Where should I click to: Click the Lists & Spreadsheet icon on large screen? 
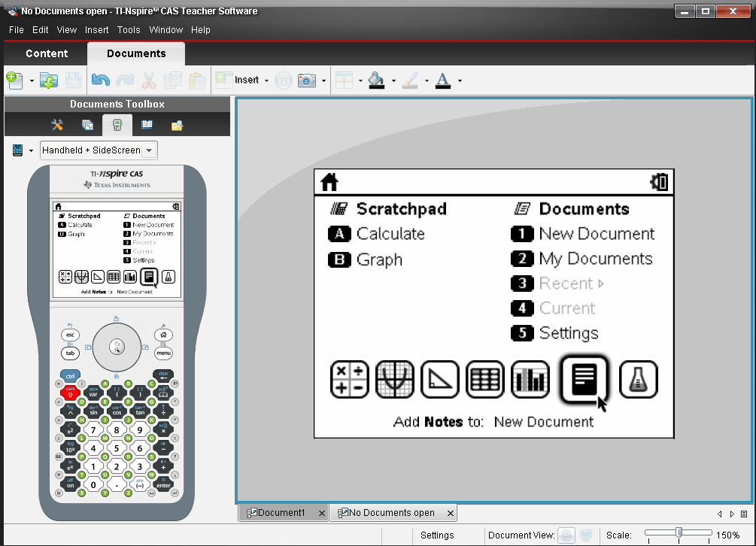[485, 380]
